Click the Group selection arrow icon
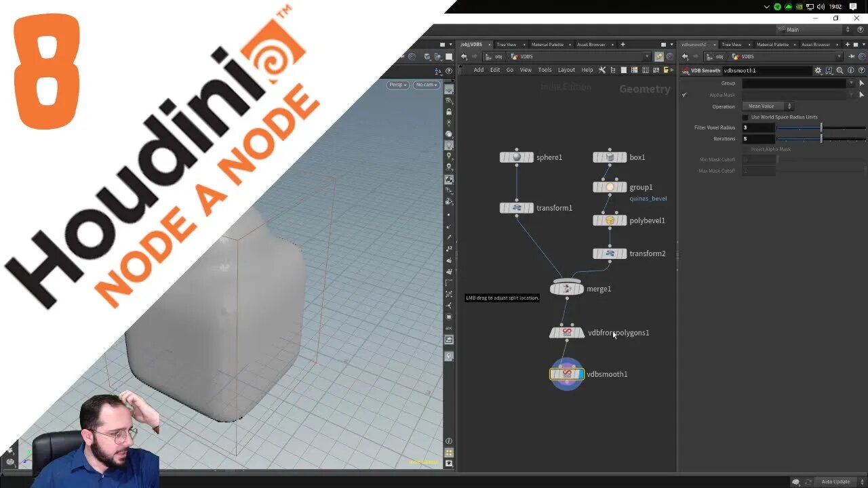 pos(861,83)
